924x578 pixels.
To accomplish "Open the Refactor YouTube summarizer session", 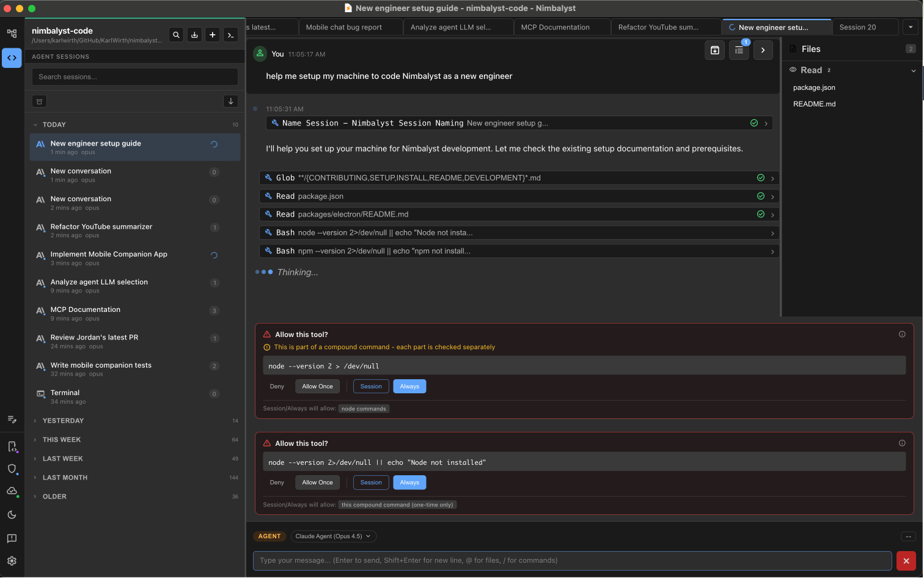I will [101, 231].
